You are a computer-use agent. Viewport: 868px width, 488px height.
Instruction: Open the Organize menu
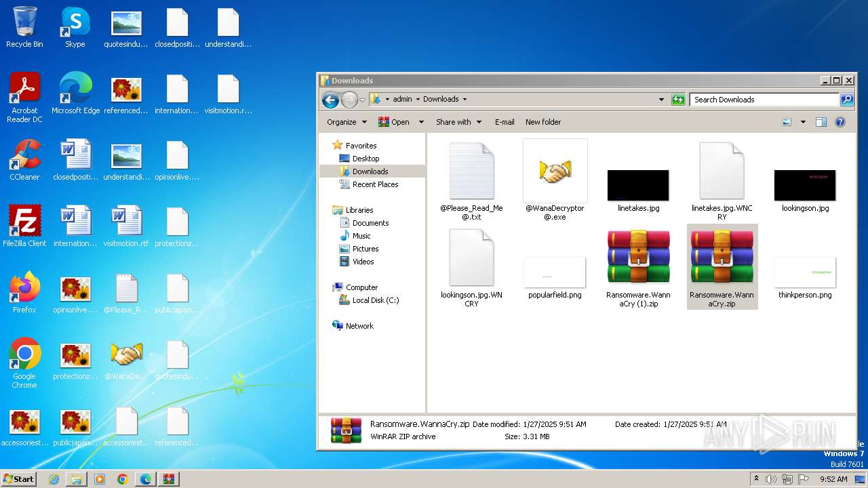[347, 122]
